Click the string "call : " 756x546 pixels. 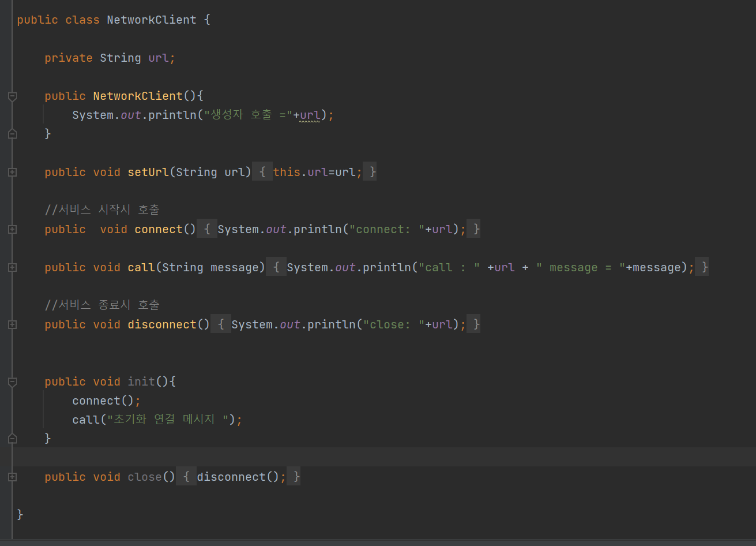[x=449, y=267]
